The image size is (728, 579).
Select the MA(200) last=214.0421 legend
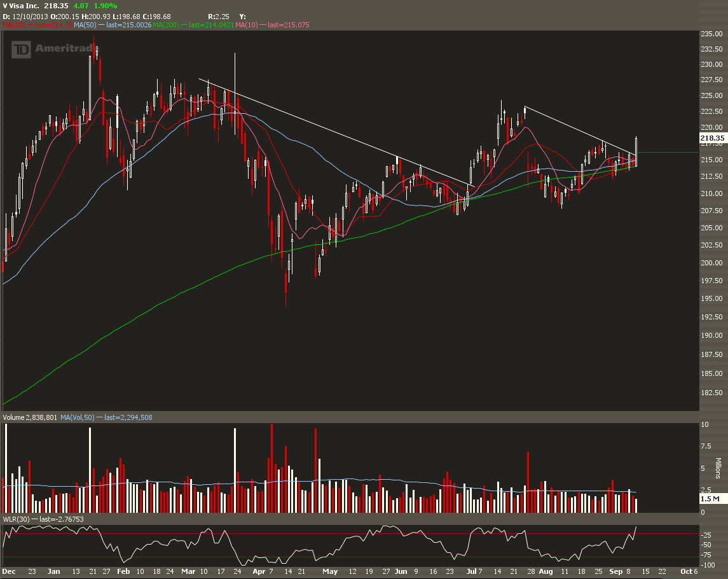193,25
